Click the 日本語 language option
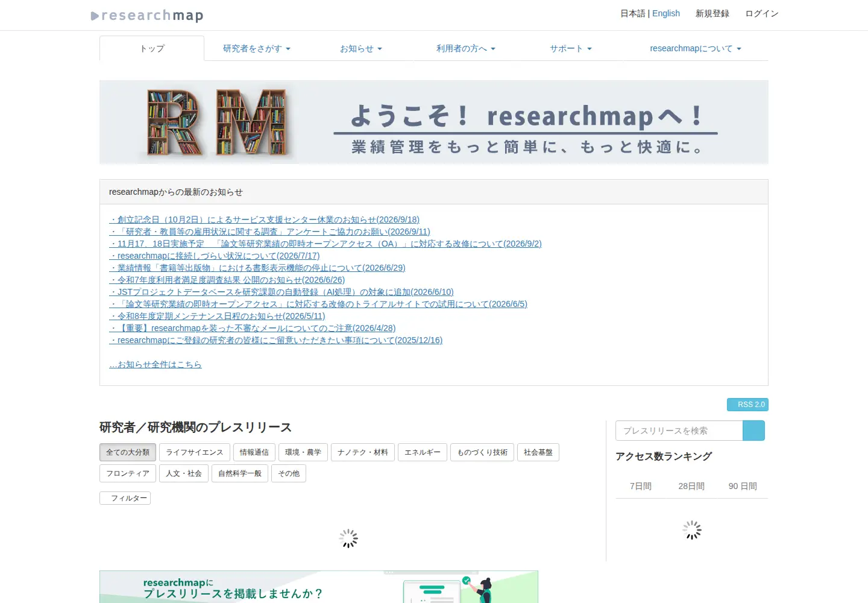This screenshot has height=603, width=868. click(633, 13)
